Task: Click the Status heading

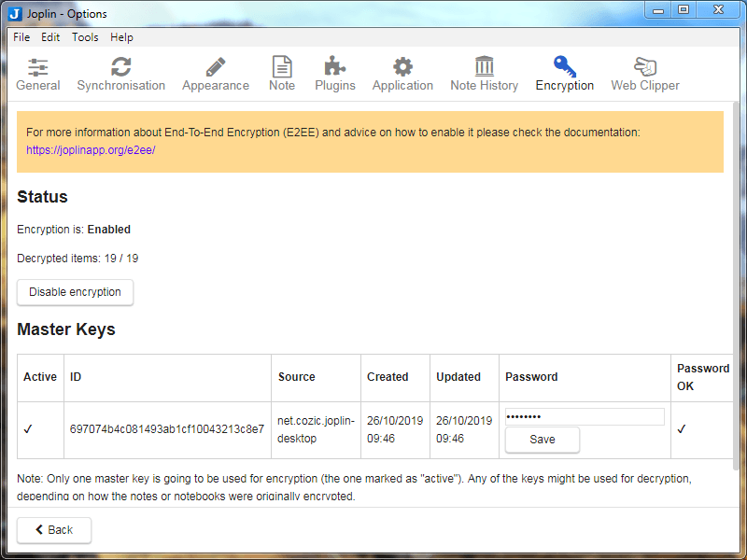Action: 42,197
